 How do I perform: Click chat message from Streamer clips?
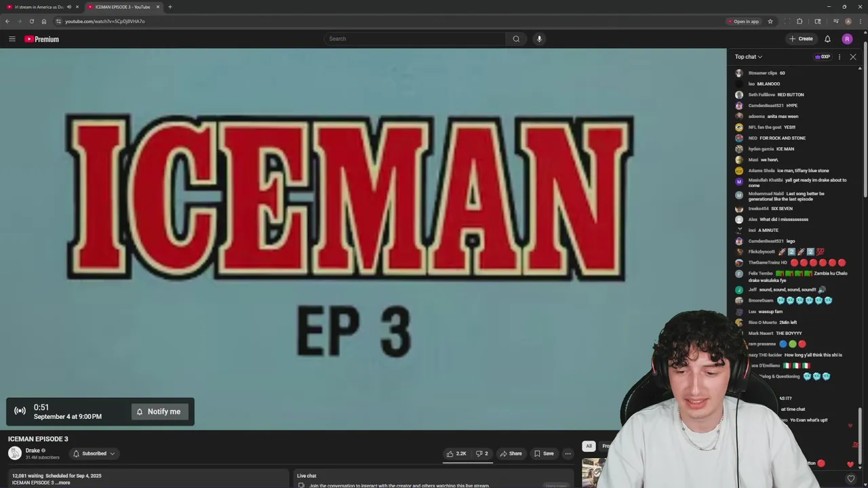[766, 73]
